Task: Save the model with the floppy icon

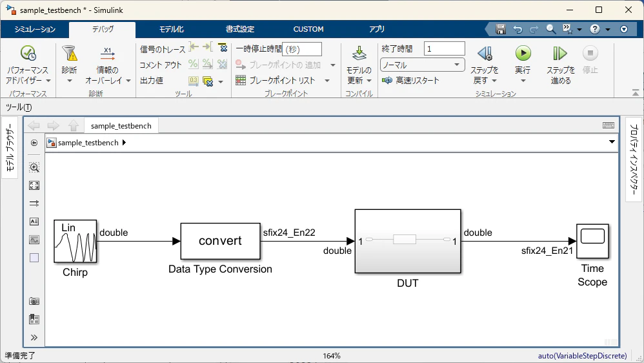Action: (500, 29)
